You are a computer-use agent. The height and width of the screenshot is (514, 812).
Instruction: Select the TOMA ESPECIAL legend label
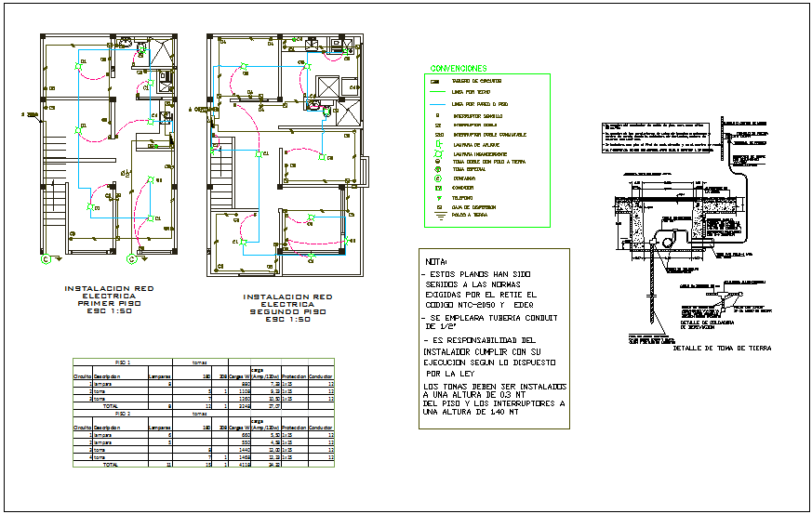(x=469, y=169)
